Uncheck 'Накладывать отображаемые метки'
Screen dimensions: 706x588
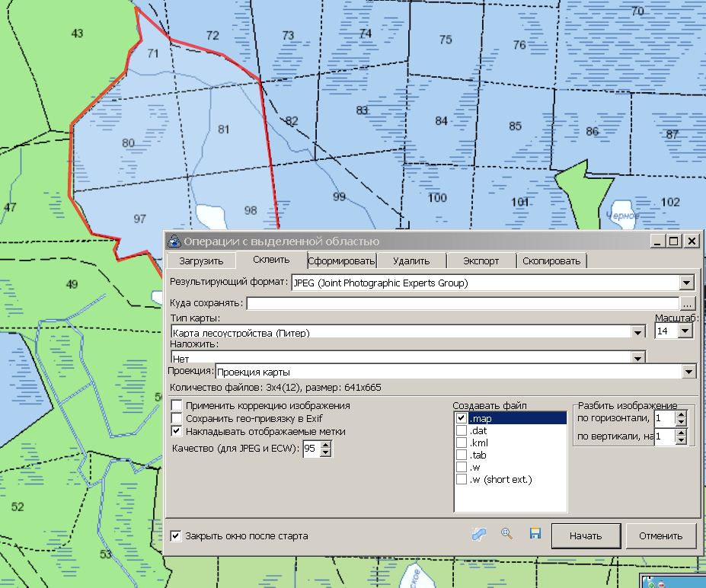tap(177, 431)
